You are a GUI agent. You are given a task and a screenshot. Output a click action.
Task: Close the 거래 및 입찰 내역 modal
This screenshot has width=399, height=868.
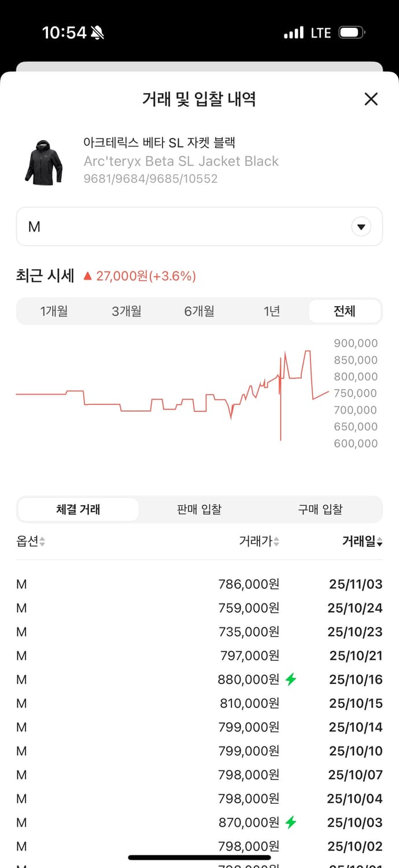[x=371, y=99]
